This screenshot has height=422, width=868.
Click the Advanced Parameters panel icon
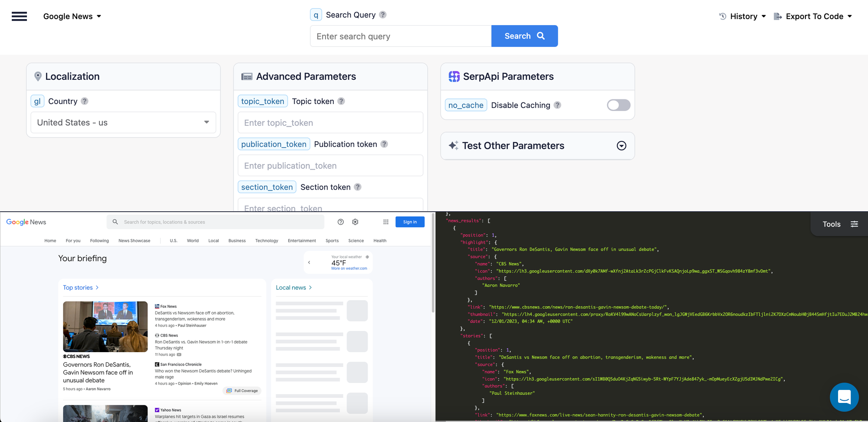coord(247,77)
